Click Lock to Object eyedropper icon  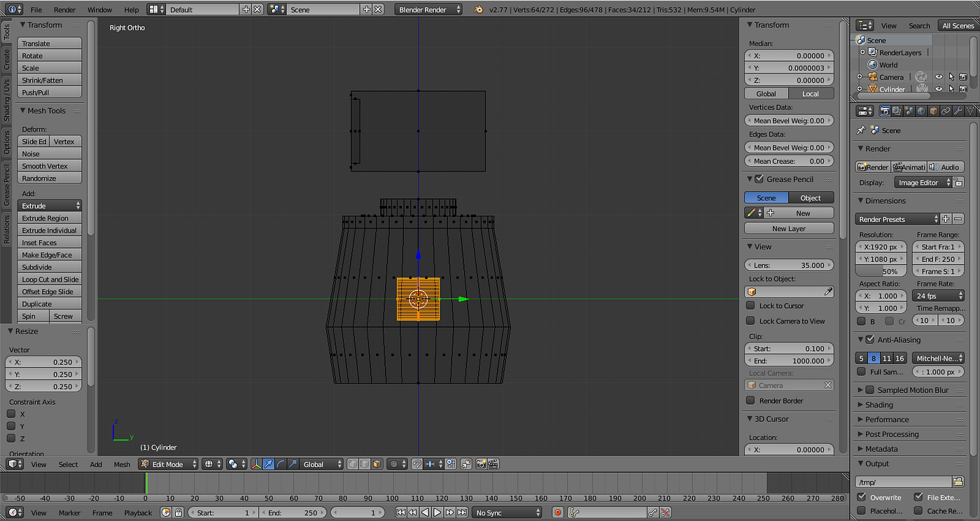click(x=828, y=291)
